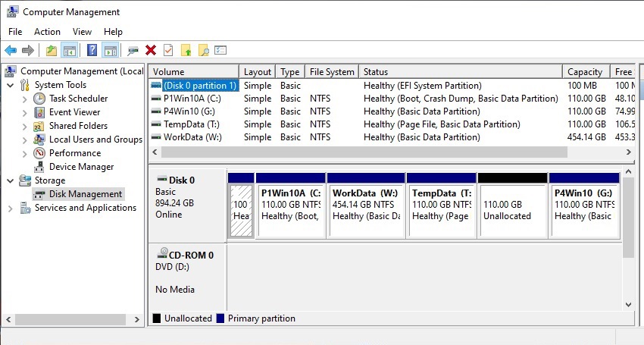Open the Action menu
The image size is (644, 345).
[47, 32]
